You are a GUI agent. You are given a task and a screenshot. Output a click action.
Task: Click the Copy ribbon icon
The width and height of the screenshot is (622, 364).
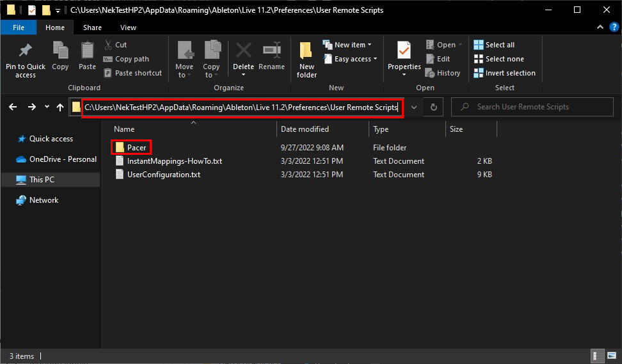[60, 51]
